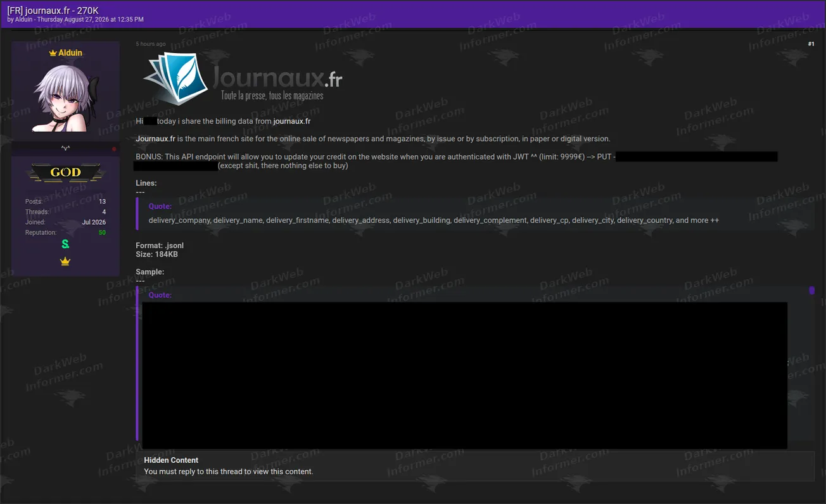Click 'You must reply to this thread' message

click(x=229, y=472)
